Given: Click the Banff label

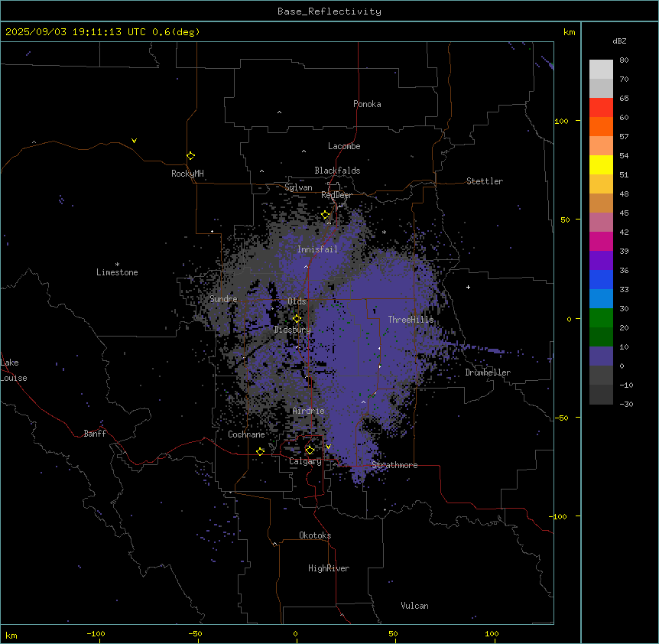Looking at the screenshot, I should tap(95, 434).
